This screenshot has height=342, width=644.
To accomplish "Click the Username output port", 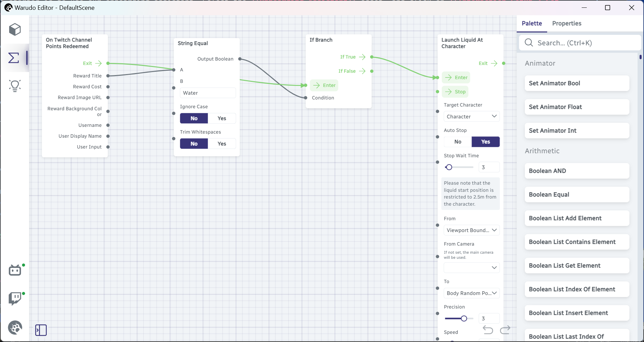I will pos(108,125).
